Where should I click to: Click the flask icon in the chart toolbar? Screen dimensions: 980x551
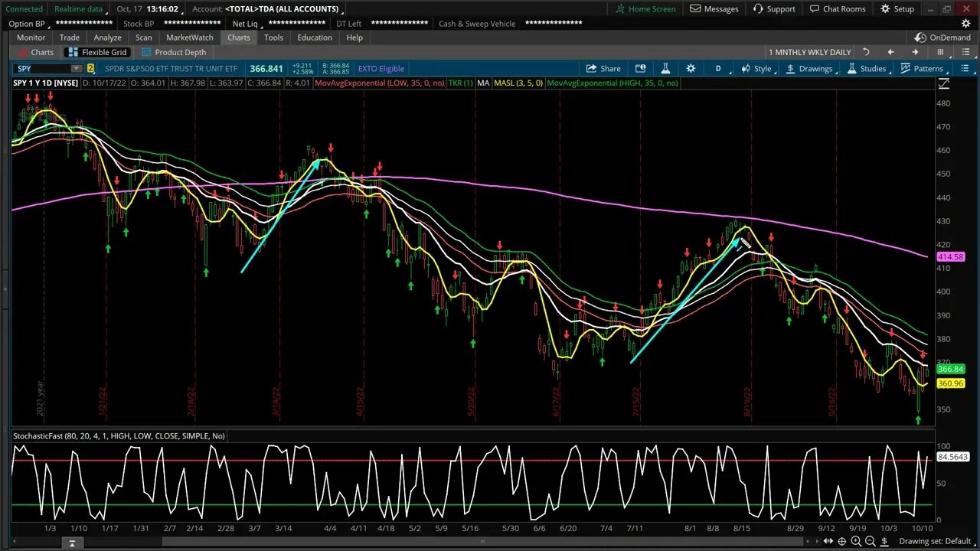click(665, 69)
